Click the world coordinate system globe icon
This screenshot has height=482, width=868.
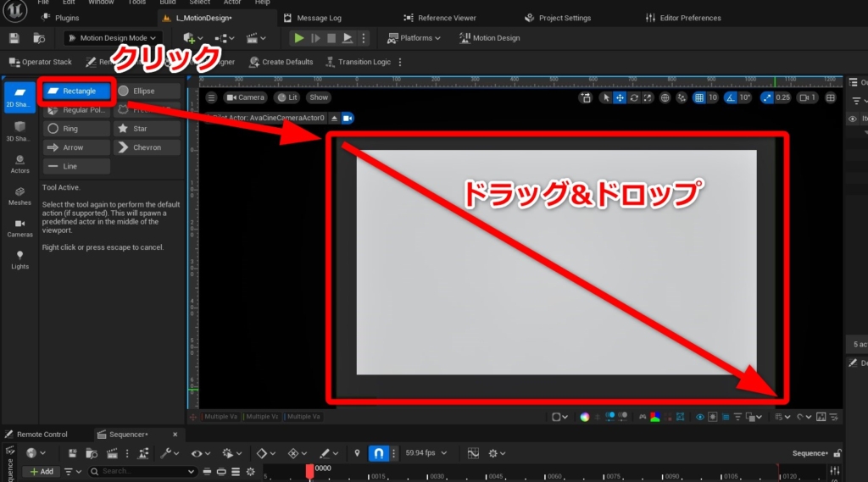point(665,97)
